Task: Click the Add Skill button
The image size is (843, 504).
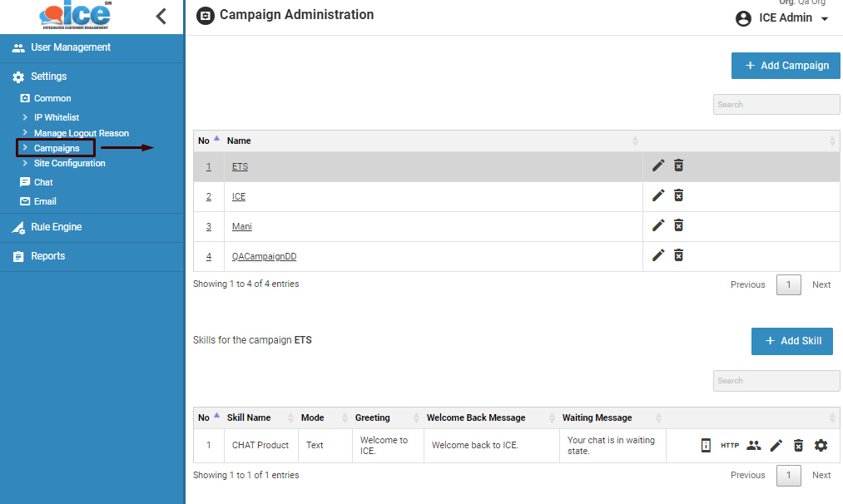Action: pyautogui.click(x=791, y=341)
